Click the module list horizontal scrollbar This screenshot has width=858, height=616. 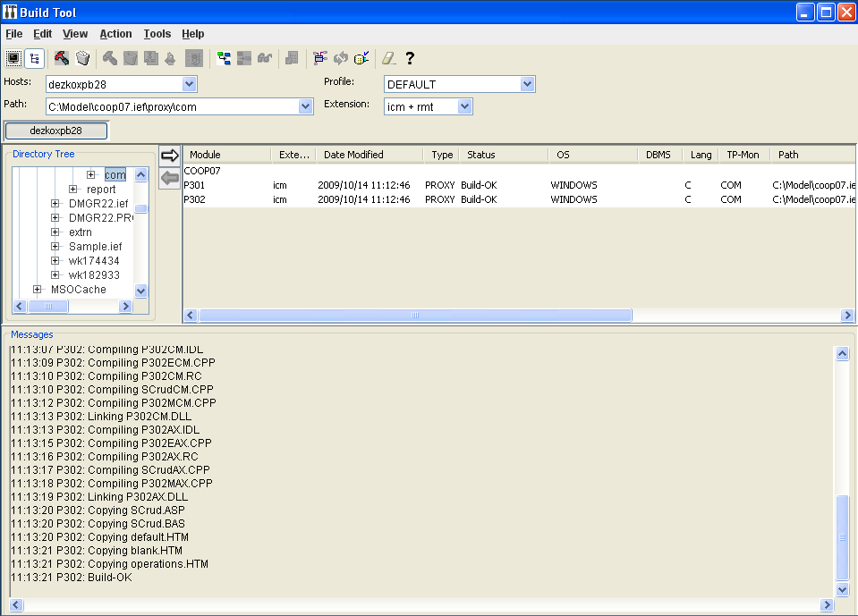415,316
